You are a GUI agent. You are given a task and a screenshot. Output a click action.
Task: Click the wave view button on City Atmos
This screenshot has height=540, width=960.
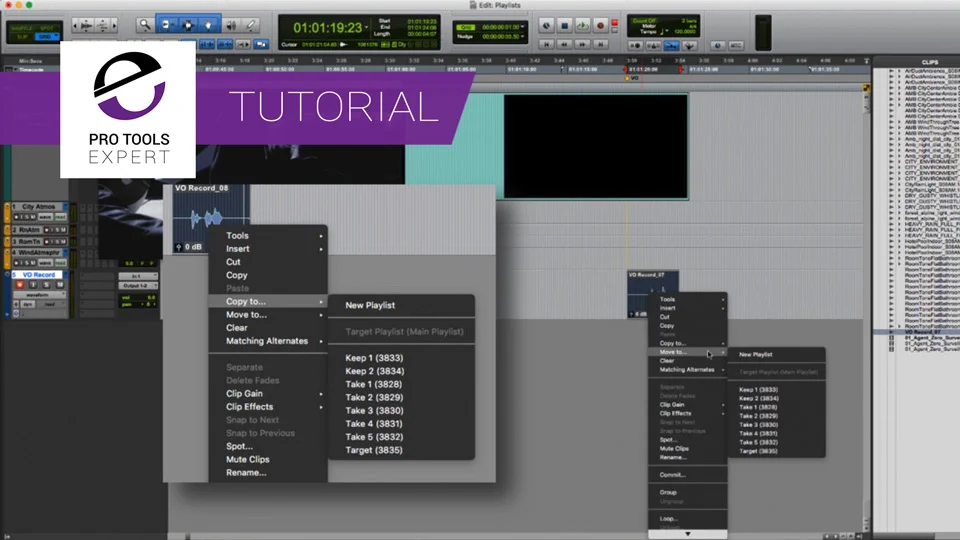45,217
